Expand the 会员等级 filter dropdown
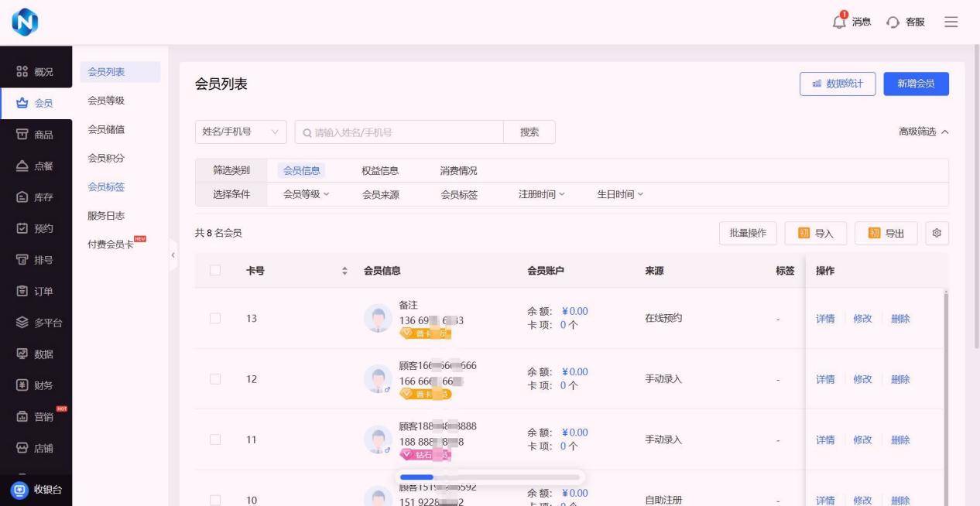The image size is (980, 506). (x=306, y=194)
